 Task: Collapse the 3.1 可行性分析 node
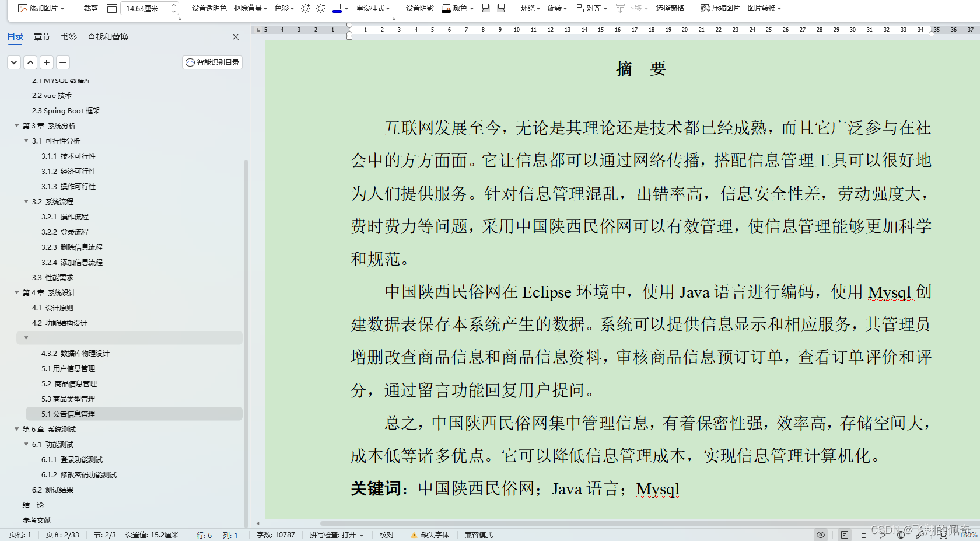click(26, 141)
